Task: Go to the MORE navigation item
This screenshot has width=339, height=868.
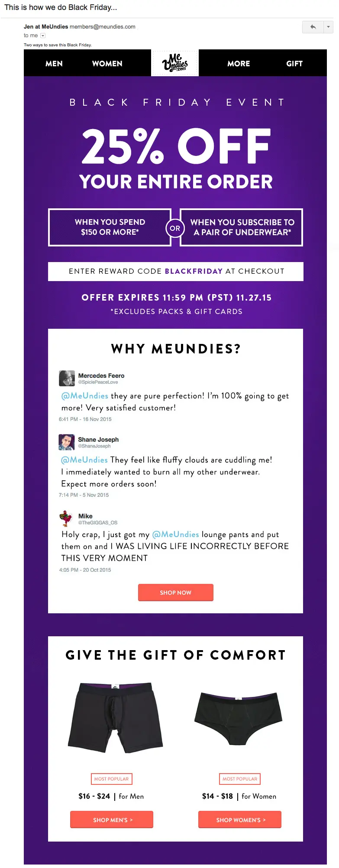Action: tap(239, 64)
